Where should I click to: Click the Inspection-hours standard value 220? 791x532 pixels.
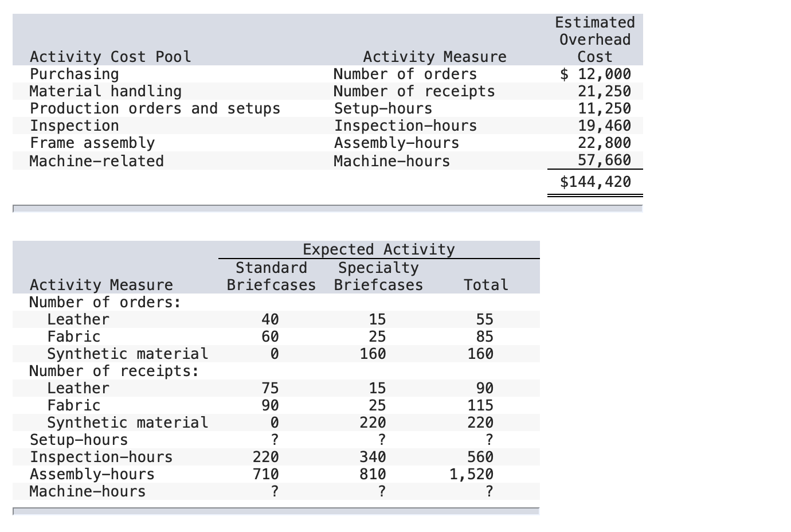(266, 457)
